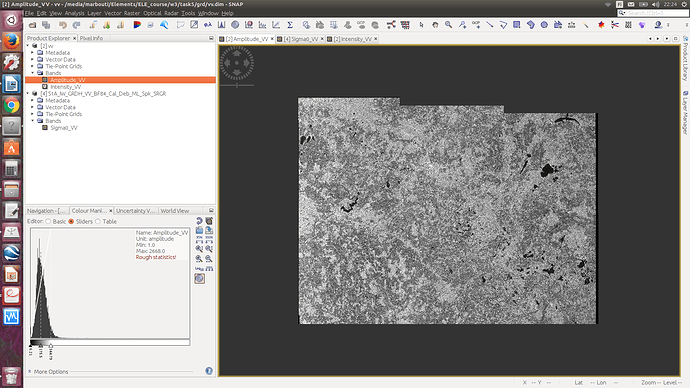Select the arrow Selection tool
Image resolution: width=690 pixels, height=388 pixels.
(x=422, y=25)
